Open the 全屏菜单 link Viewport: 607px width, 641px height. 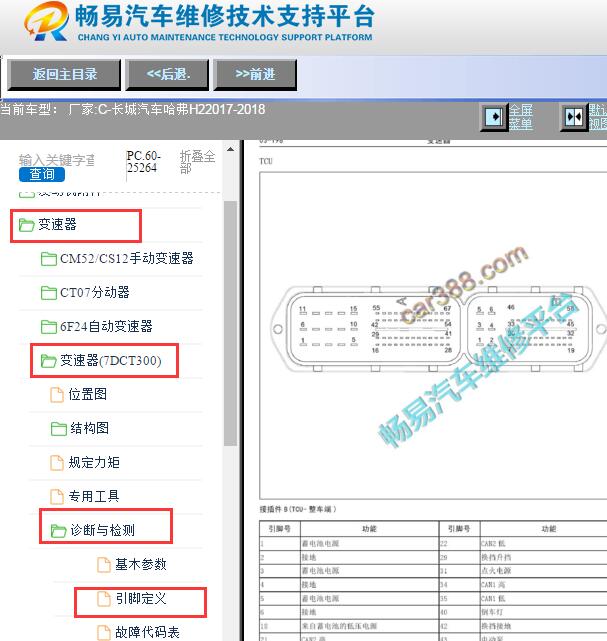[521, 117]
